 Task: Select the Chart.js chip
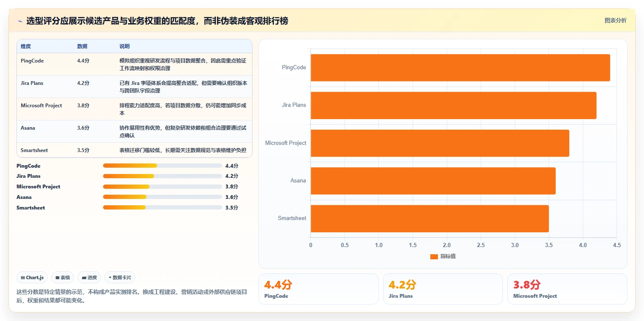coord(33,277)
